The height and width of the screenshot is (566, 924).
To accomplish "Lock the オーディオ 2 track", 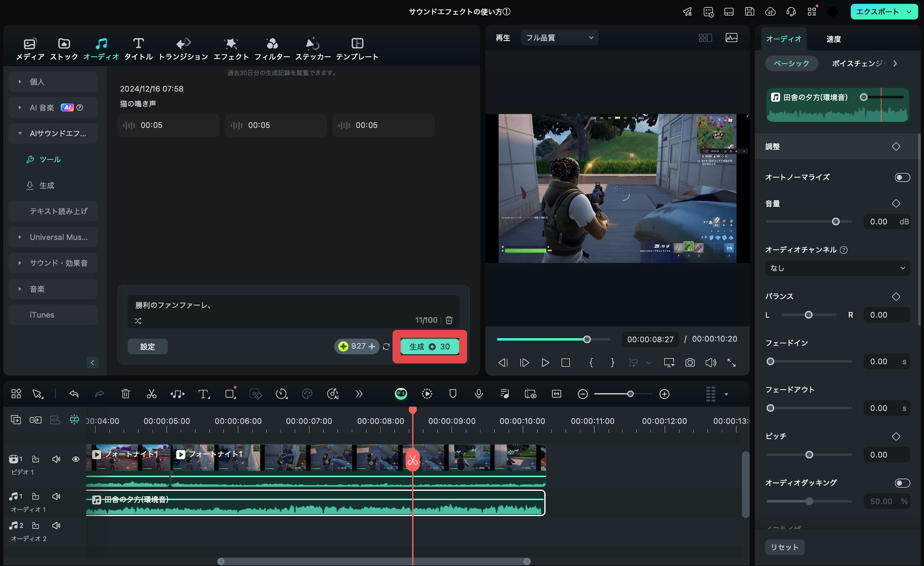I will [x=35, y=525].
